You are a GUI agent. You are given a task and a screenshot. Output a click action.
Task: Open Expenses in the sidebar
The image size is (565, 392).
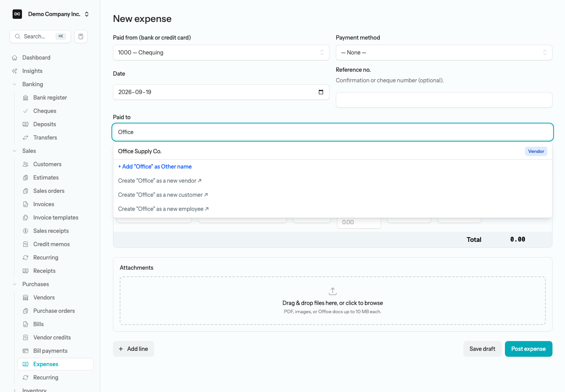[55, 364]
